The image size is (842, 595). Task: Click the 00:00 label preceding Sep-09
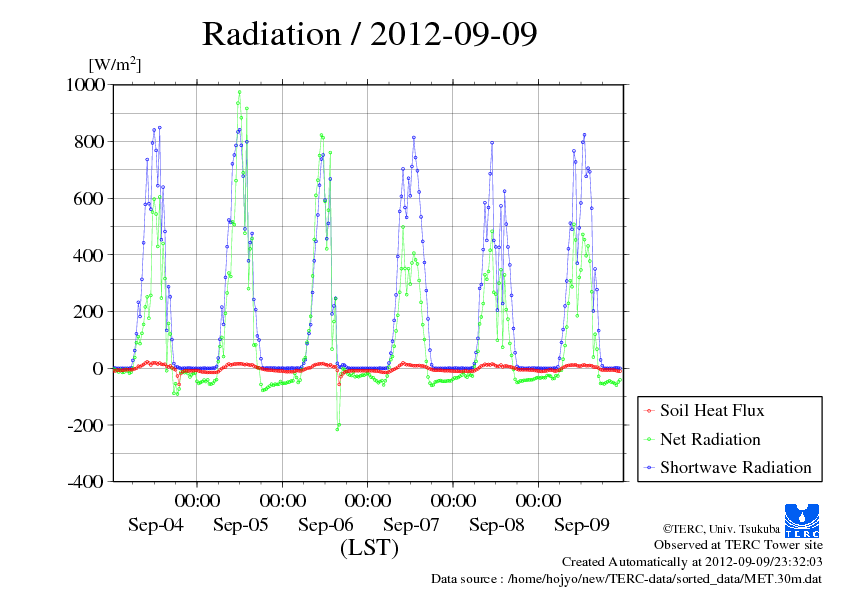coord(538,501)
